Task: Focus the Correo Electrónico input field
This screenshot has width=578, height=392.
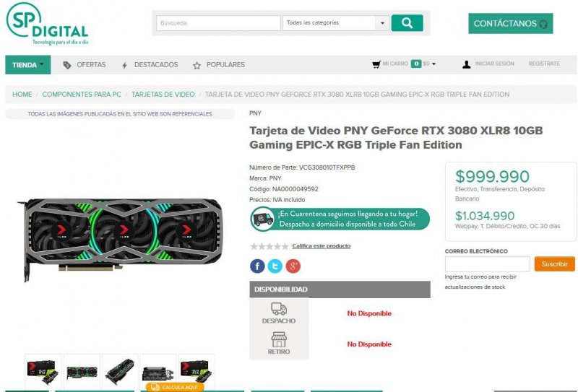Action: [487, 263]
